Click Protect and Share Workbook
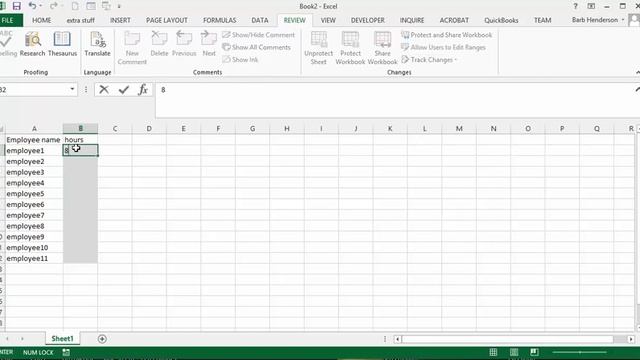The width and height of the screenshot is (640, 360). point(447,35)
